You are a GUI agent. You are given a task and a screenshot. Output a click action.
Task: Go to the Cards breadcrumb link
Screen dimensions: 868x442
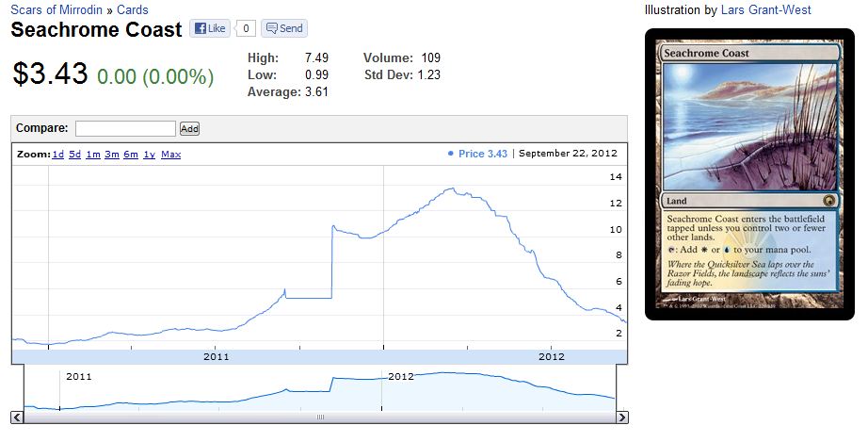point(132,10)
